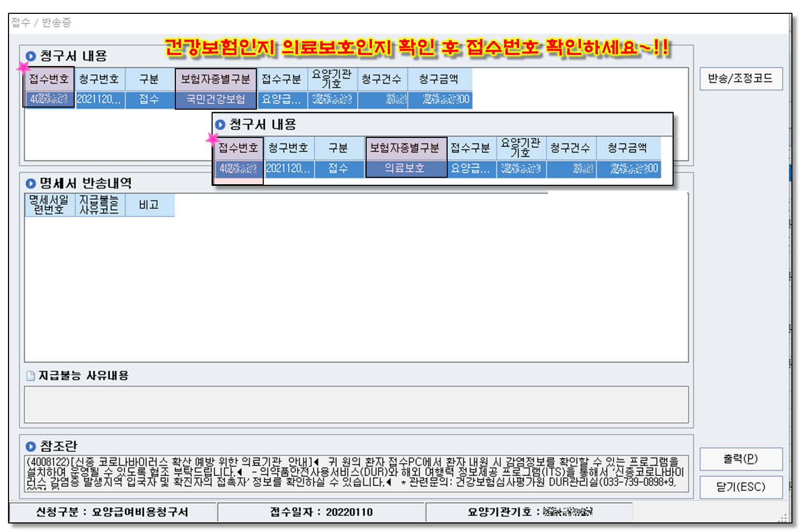Click the empty area of the 명세서 반송내역 list
Screen dimensions: 801x532
[x=356, y=288]
